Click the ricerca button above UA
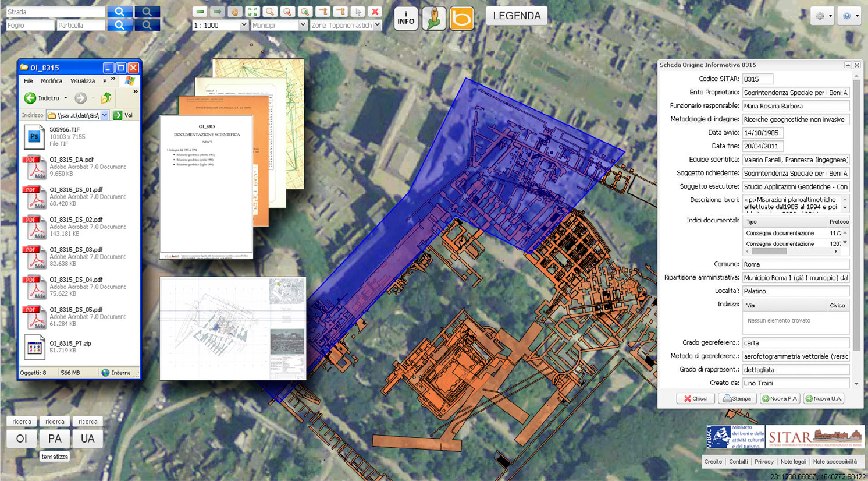The height and width of the screenshot is (481, 868). [88, 422]
